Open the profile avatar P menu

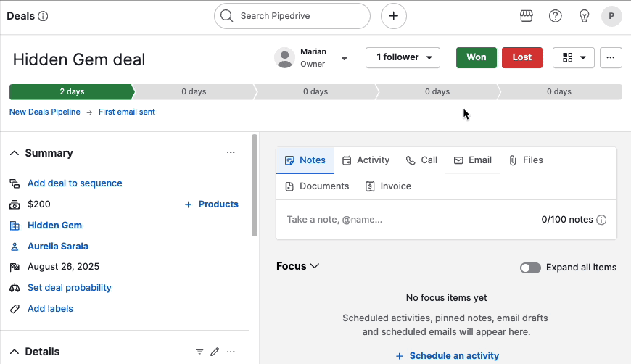coord(611,16)
